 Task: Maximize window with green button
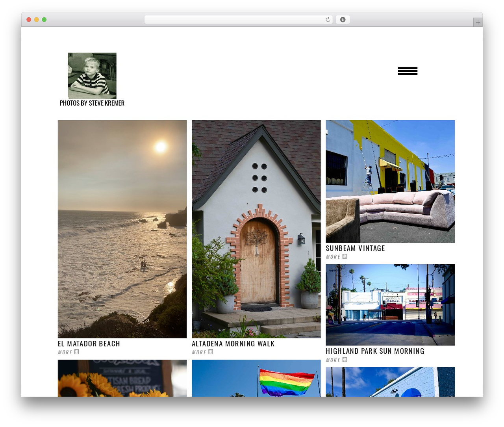(44, 20)
